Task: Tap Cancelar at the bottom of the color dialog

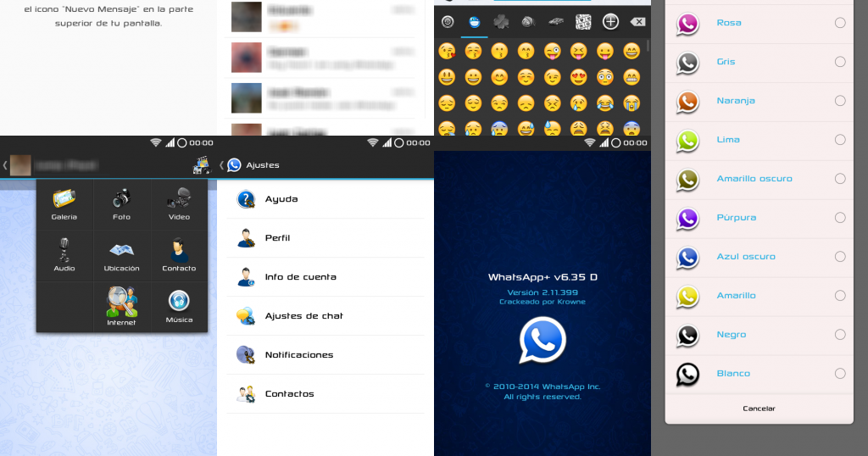Action: tap(759, 409)
